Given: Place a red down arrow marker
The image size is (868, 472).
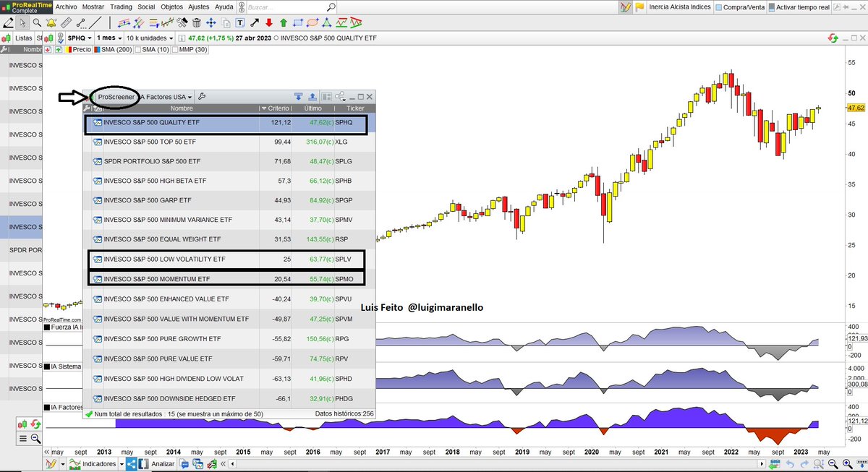Looking at the screenshot, I should 268,23.
